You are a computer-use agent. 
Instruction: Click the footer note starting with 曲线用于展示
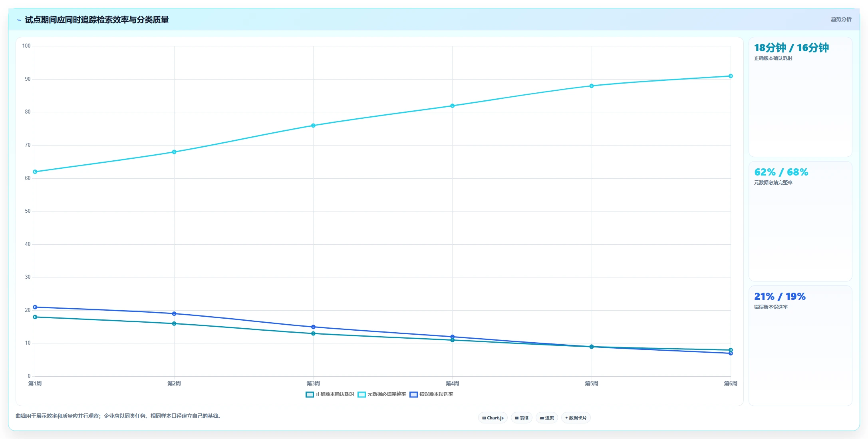(119, 416)
